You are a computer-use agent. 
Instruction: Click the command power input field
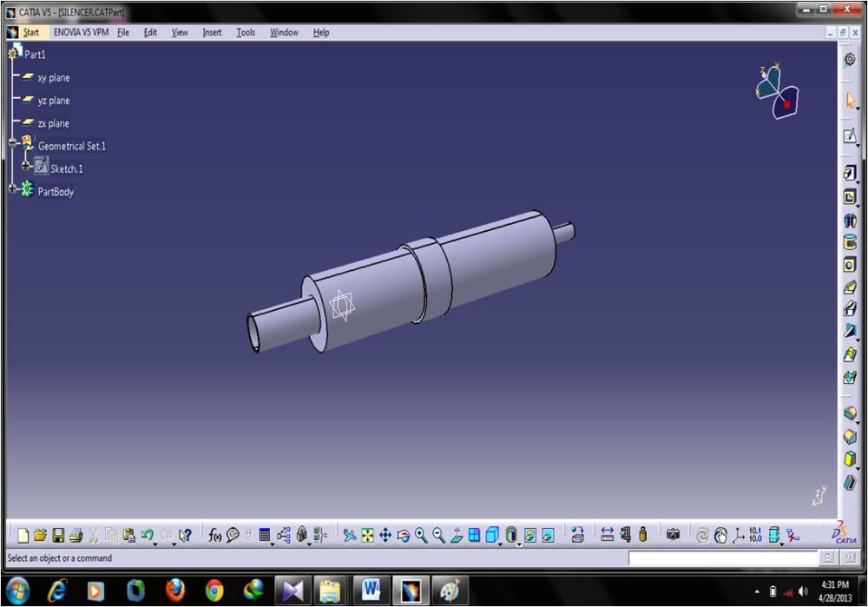[x=722, y=558]
